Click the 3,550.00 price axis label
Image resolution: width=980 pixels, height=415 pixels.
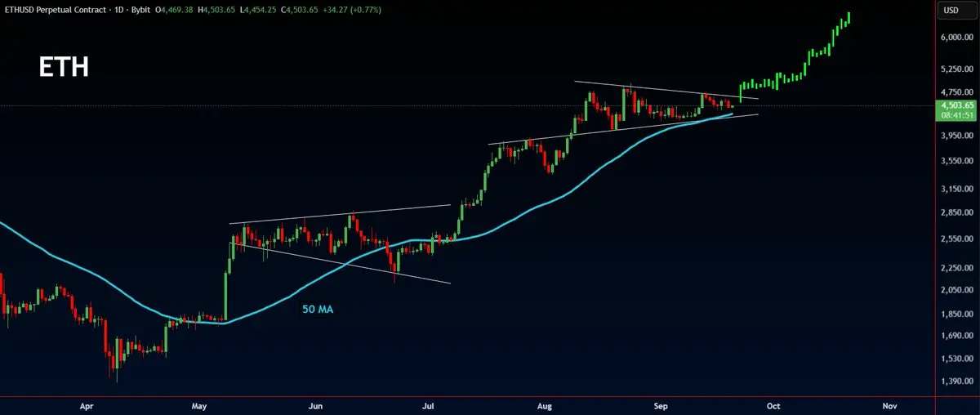point(957,161)
